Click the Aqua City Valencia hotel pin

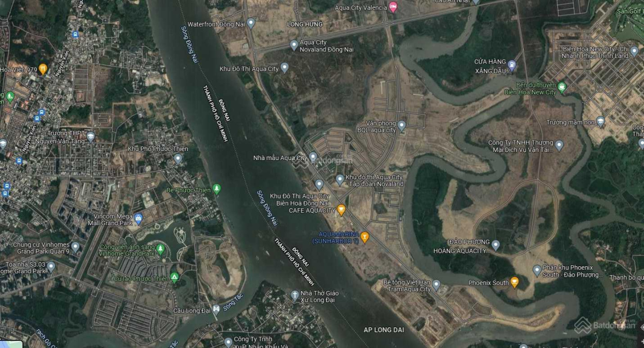[x=393, y=7]
